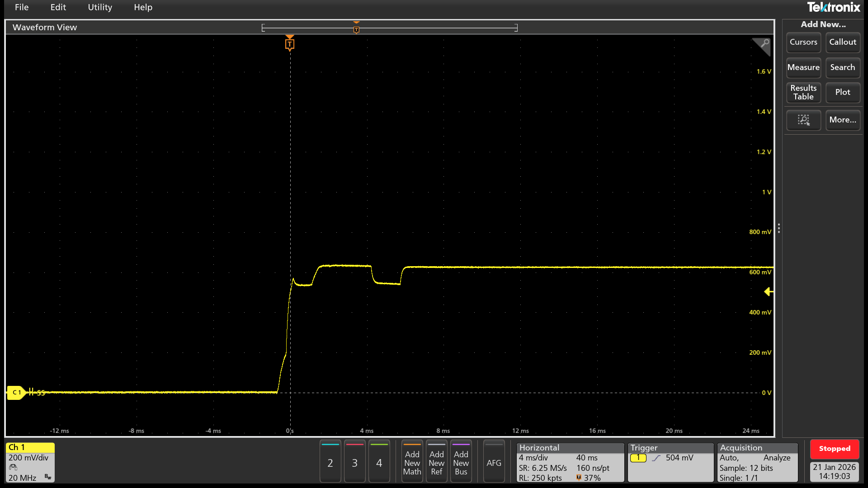The width and height of the screenshot is (868, 488).
Task: Click the Tektronix logo
Action: 833,7
